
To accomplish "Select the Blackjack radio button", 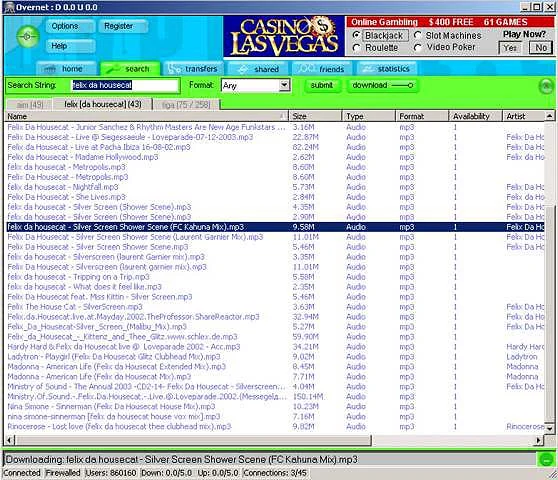I will coord(356,35).
